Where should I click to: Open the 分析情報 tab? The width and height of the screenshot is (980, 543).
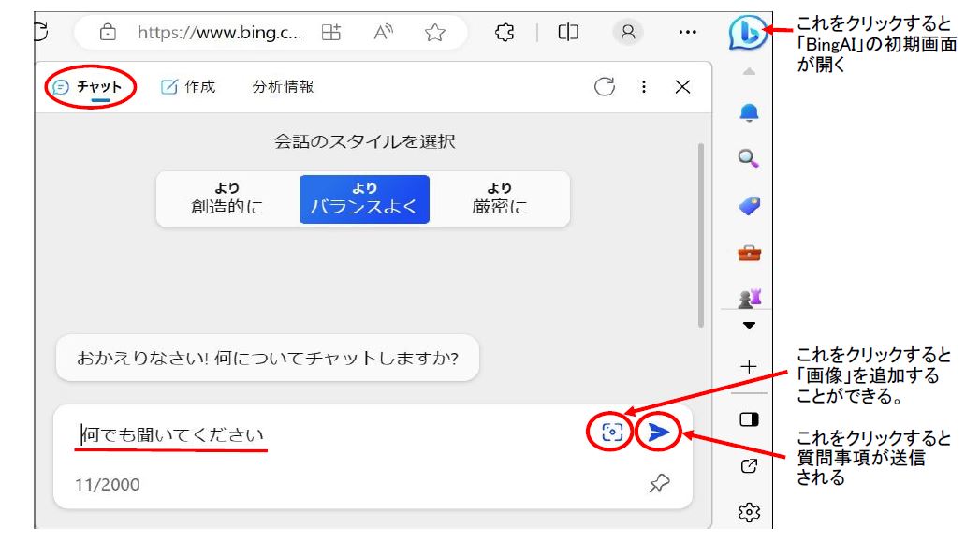tap(283, 87)
